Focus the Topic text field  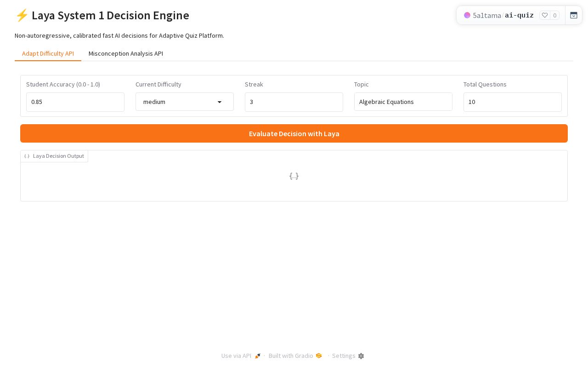tap(403, 102)
